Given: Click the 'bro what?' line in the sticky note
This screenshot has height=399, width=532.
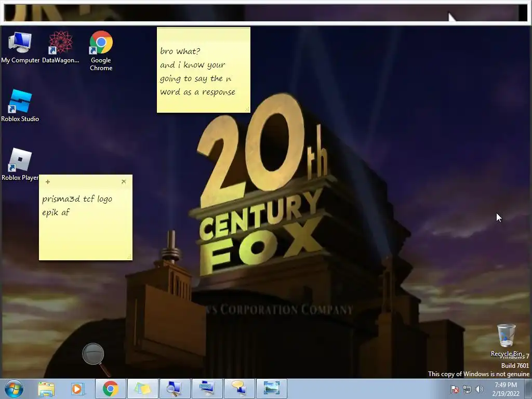Looking at the screenshot, I should point(180,51).
